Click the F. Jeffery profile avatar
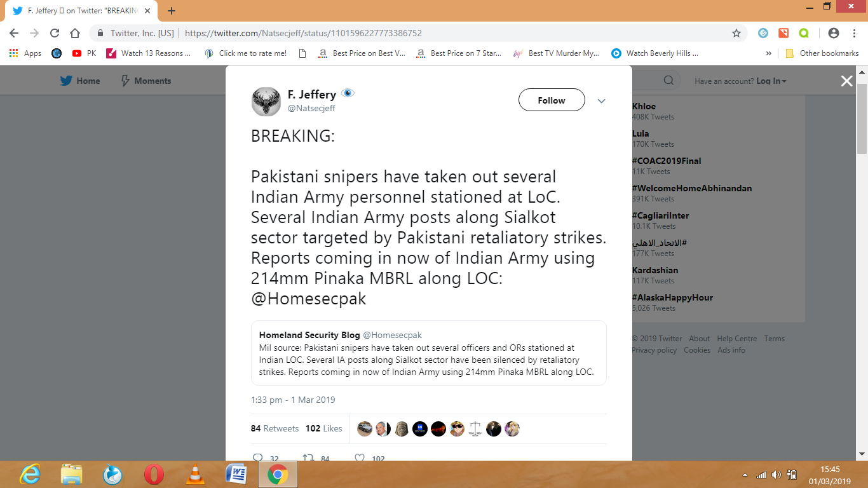Viewport: 868px width, 488px height. pyautogui.click(x=266, y=102)
